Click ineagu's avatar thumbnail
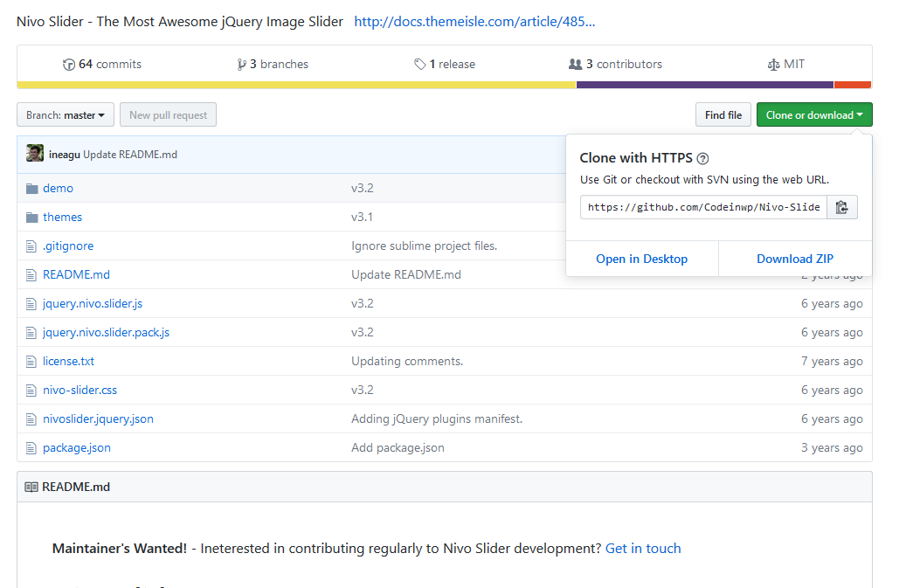913x588 pixels. 35,153
